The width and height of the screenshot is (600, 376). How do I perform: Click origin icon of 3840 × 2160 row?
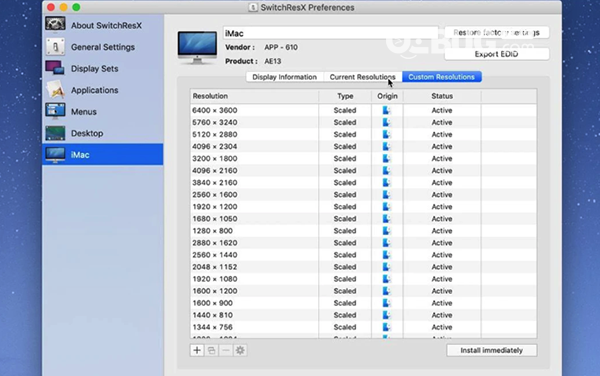click(x=386, y=182)
